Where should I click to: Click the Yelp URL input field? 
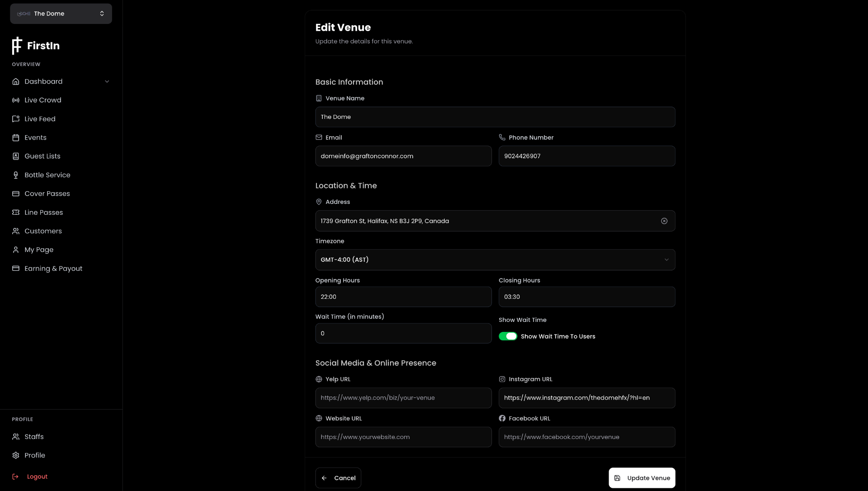tap(403, 398)
